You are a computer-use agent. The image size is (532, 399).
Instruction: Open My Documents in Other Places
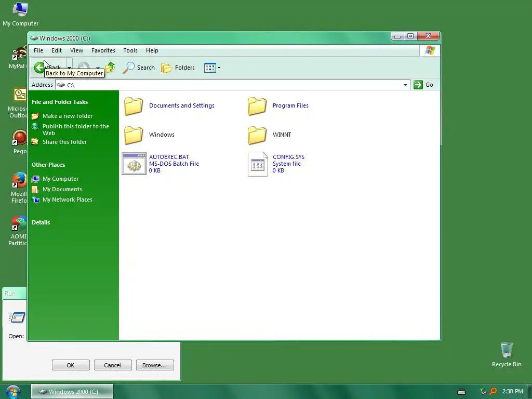coord(62,189)
